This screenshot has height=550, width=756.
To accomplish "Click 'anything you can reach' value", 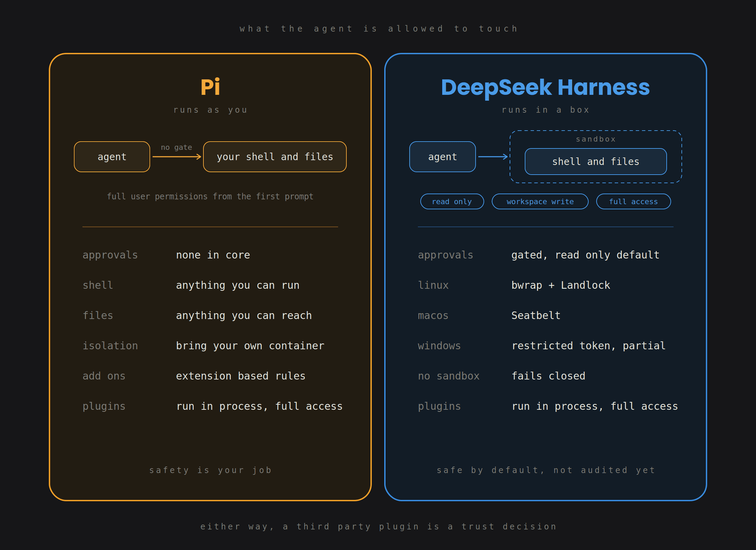I will coord(244,316).
